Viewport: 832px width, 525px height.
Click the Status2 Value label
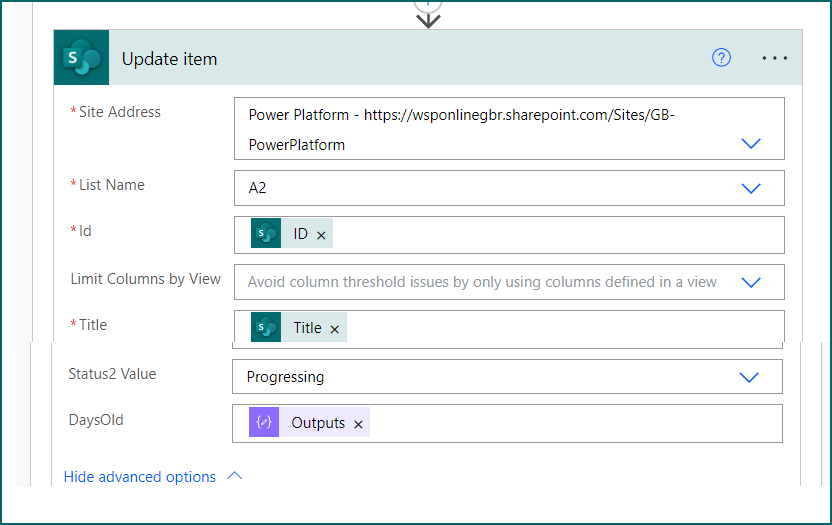point(112,374)
